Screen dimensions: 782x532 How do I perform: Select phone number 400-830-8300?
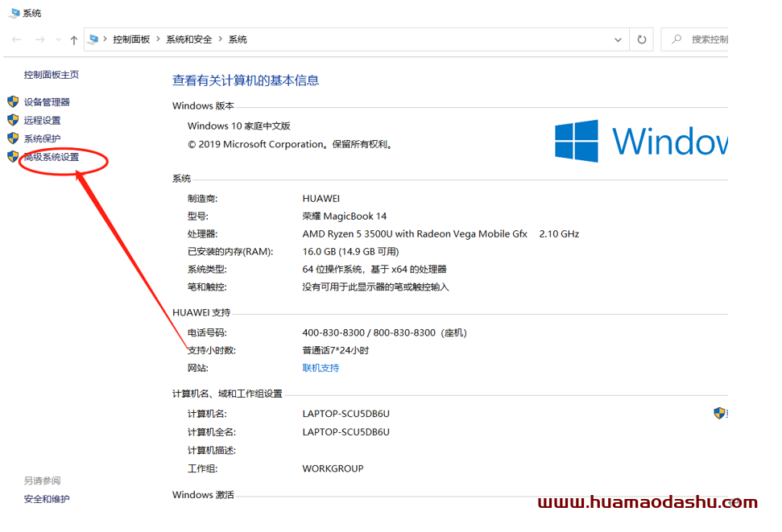click(333, 332)
